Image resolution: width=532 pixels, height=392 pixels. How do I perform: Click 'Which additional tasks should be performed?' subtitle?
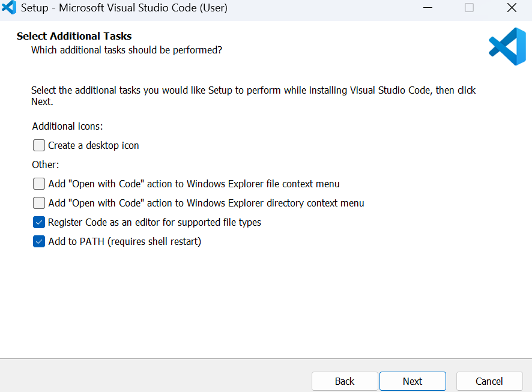127,50
